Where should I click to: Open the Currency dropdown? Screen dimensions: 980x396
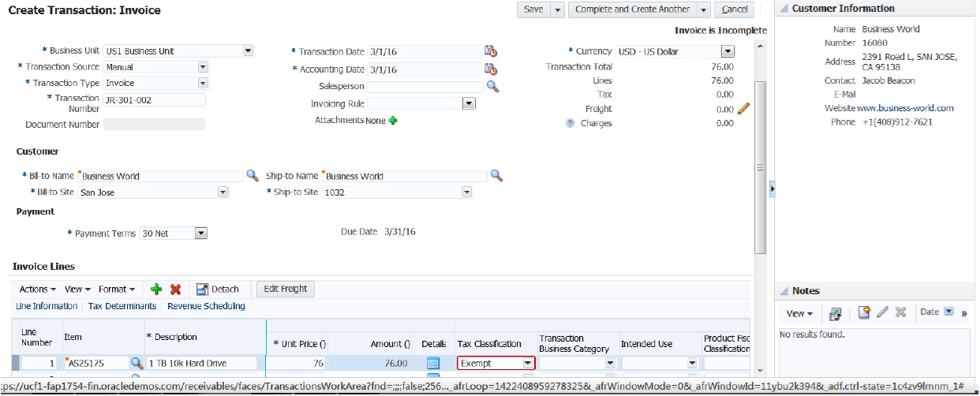click(x=728, y=51)
